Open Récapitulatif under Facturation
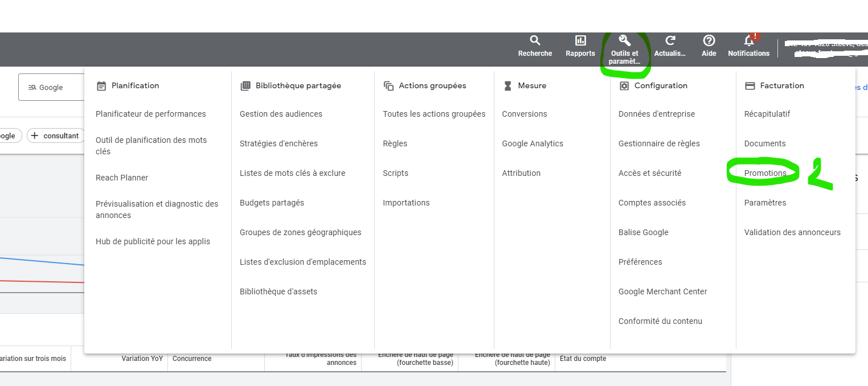868x386 pixels. point(767,114)
